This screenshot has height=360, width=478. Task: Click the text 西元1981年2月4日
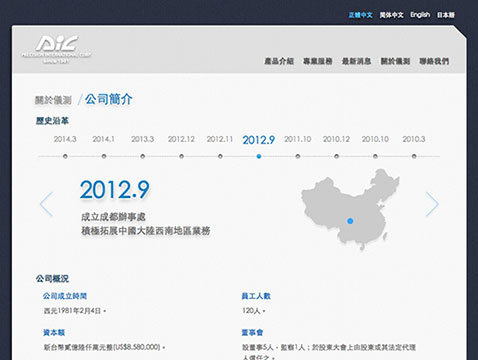(x=72, y=311)
